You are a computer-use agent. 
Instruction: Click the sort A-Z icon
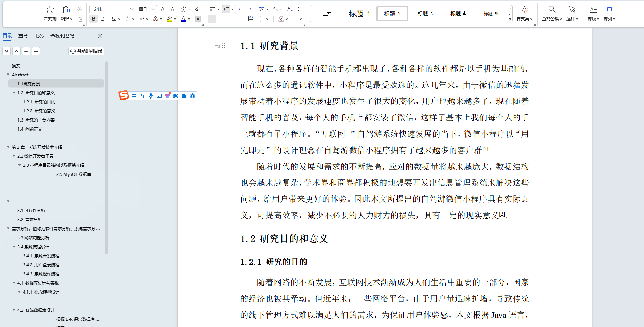[290, 9]
